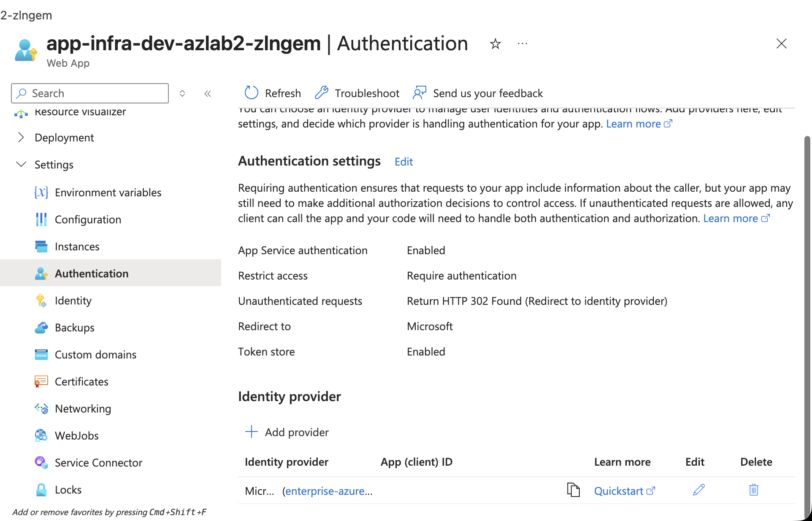
Task: Open the enterprise-azure app client link
Action: click(x=329, y=491)
